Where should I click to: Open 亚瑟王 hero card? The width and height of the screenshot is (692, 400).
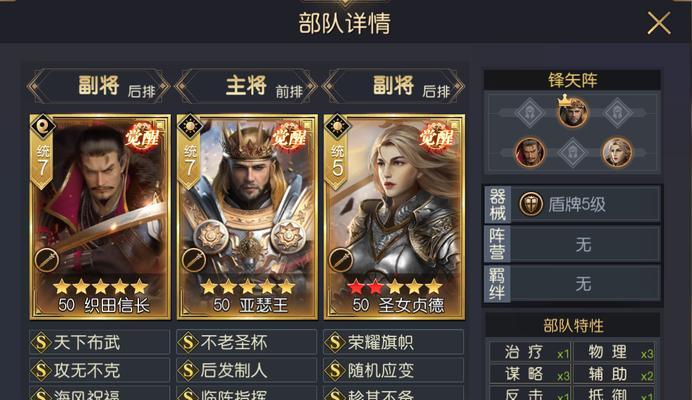coord(247,216)
